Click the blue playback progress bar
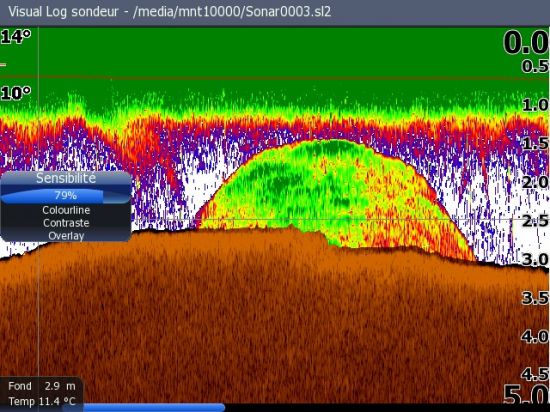Screen dimensions: 550x412 [154, 407]
